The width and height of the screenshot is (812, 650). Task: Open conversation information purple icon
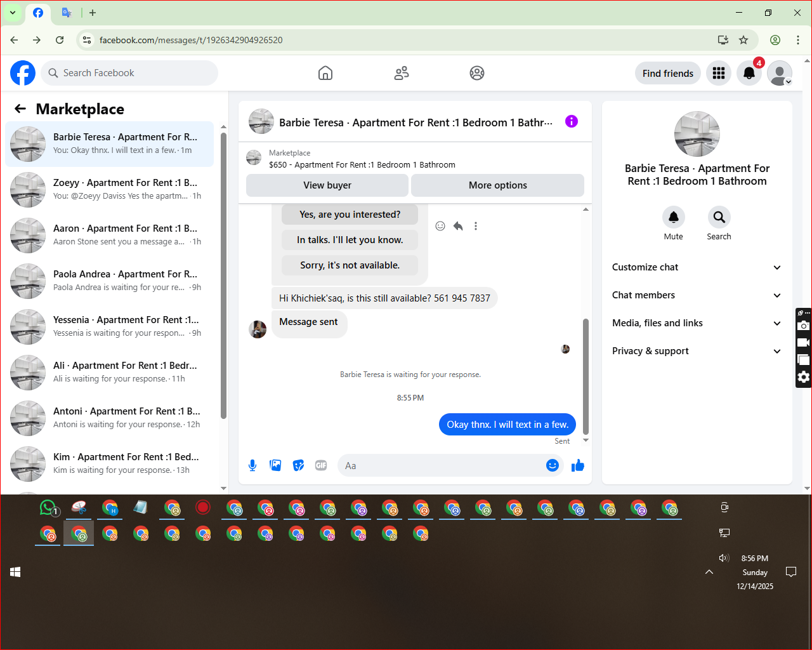[572, 121]
